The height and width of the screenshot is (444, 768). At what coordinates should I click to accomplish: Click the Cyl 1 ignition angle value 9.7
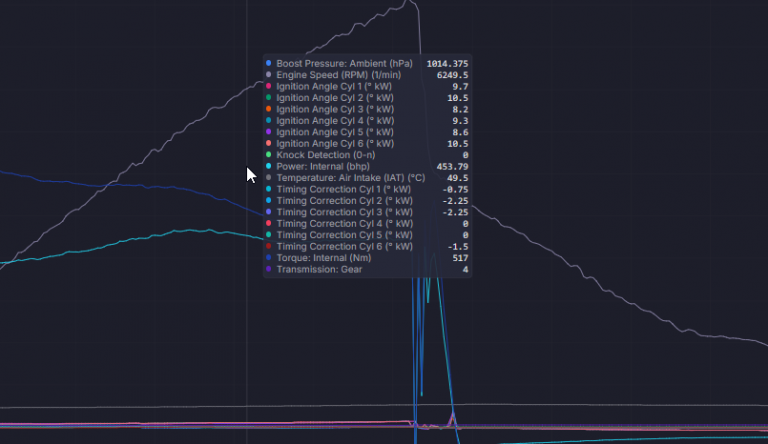tap(460, 87)
